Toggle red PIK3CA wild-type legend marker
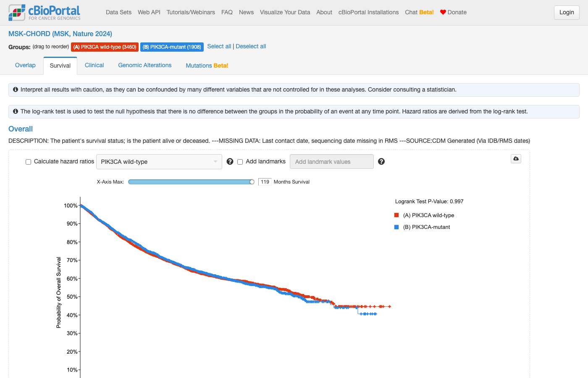588x378 pixels. [396, 215]
